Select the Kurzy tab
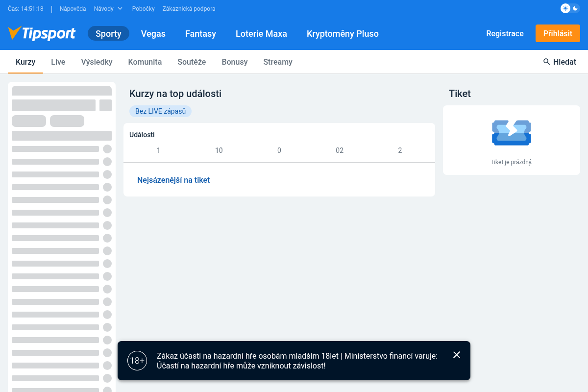588x392 pixels. pyautogui.click(x=25, y=62)
